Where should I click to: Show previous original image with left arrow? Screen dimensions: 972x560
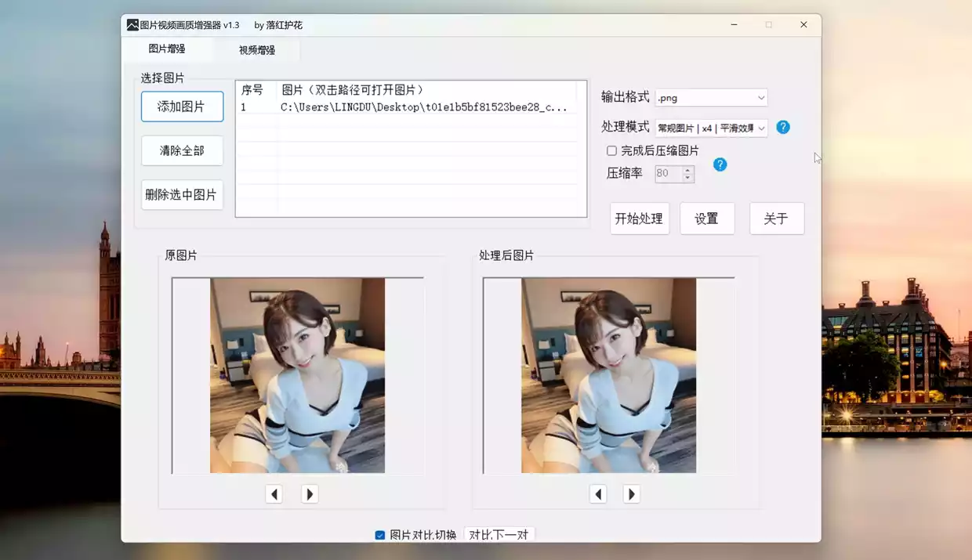[274, 494]
